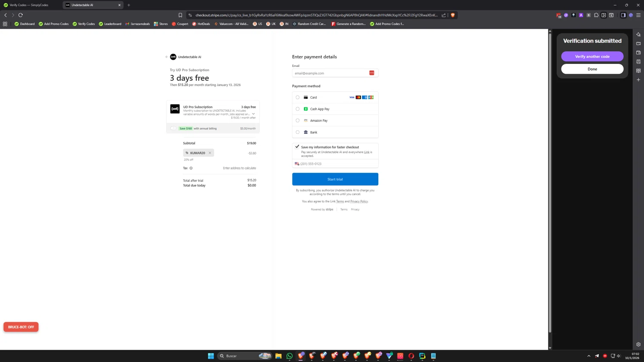Open Stores bookmark
Viewport: 644px width, 362px height.
coord(161,24)
